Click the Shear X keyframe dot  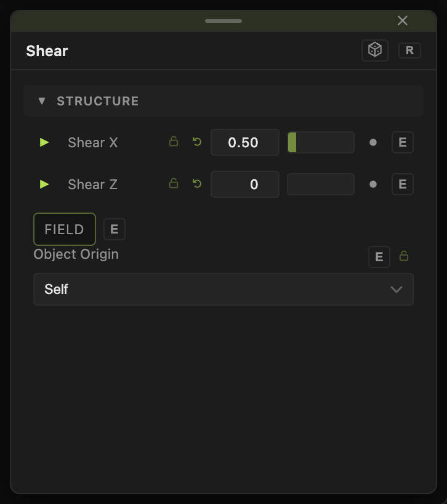point(373,142)
